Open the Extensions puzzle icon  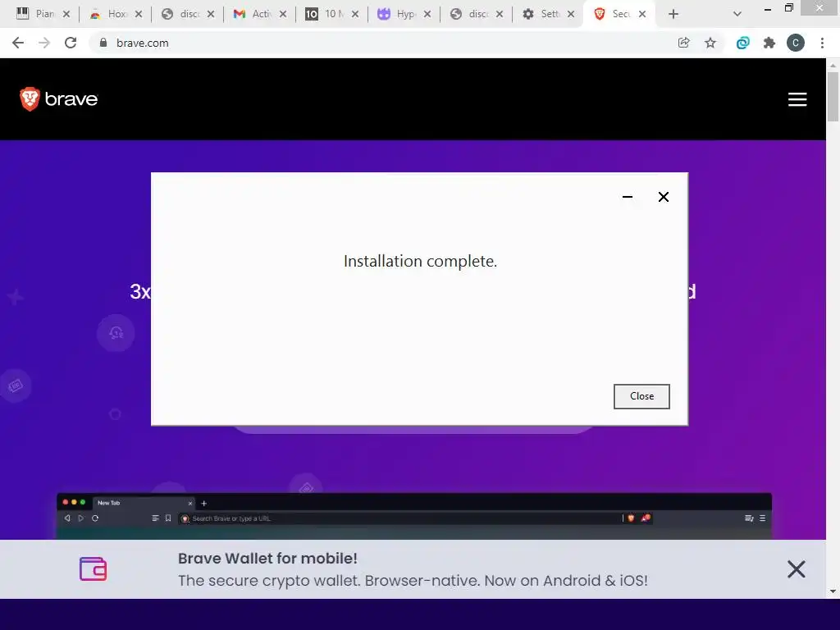[769, 43]
